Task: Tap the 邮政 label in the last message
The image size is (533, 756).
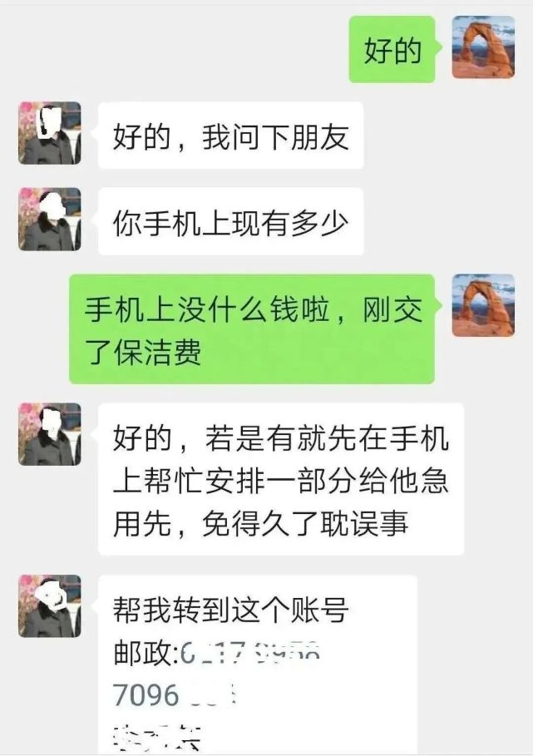Action: [143, 652]
